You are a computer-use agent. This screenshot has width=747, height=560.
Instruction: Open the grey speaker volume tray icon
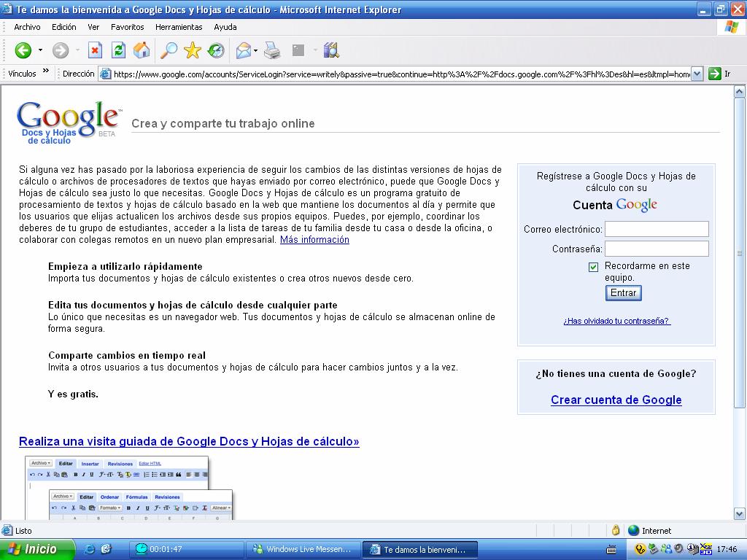(x=679, y=549)
